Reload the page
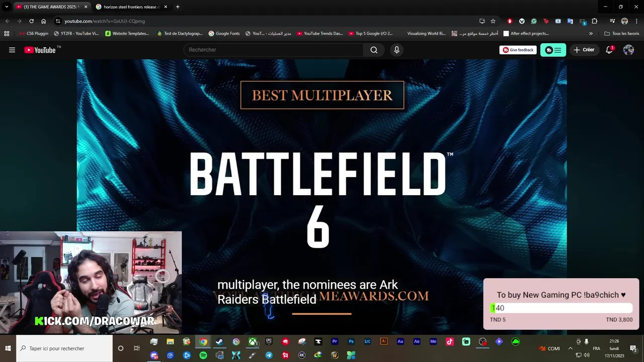Image resolution: width=644 pixels, height=362 pixels. (x=31, y=21)
